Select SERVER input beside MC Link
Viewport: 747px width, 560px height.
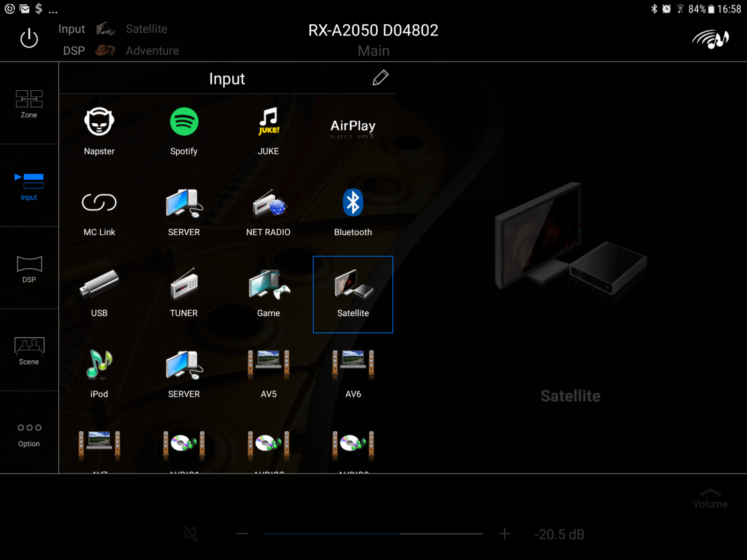pyautogui.click(x=184, y=213)
